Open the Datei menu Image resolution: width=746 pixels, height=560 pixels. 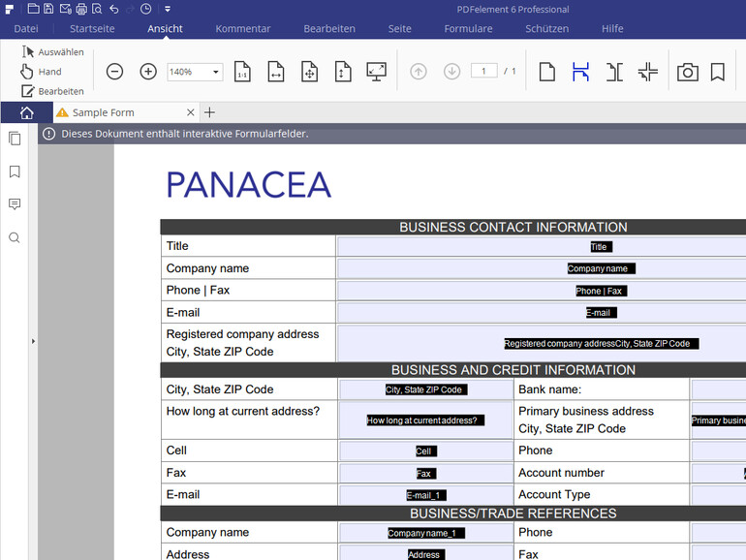(x=26, y=28)
